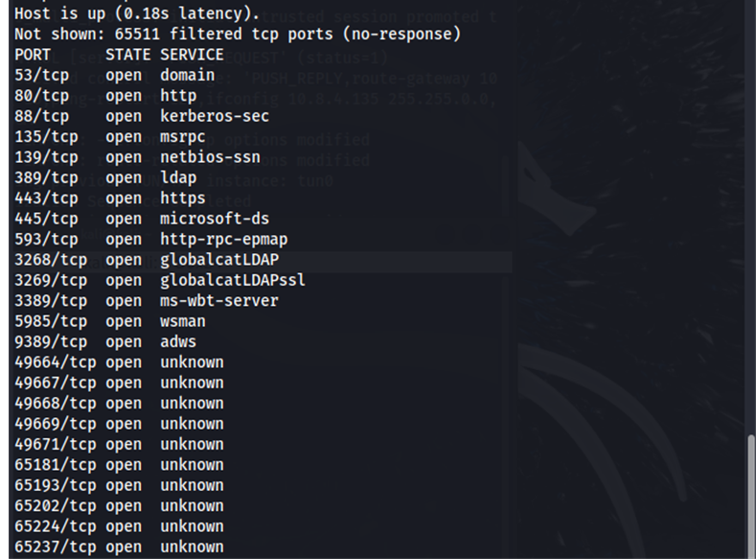Click the SERVICE column header
The width and height of the screenshot is (756, 559).
192,55
